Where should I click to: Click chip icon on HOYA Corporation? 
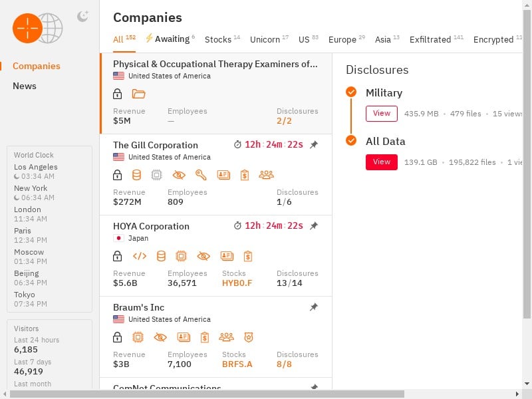[x=181, y=256]
